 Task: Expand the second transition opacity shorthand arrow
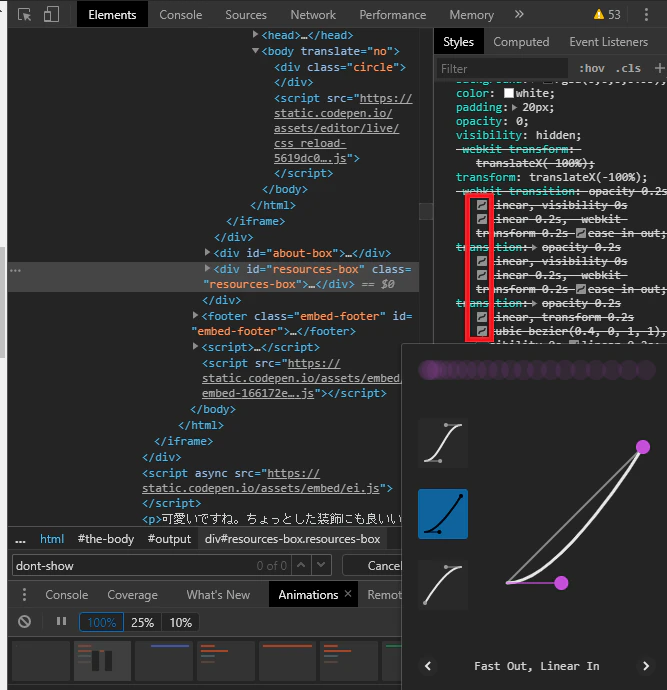[534, 303]
